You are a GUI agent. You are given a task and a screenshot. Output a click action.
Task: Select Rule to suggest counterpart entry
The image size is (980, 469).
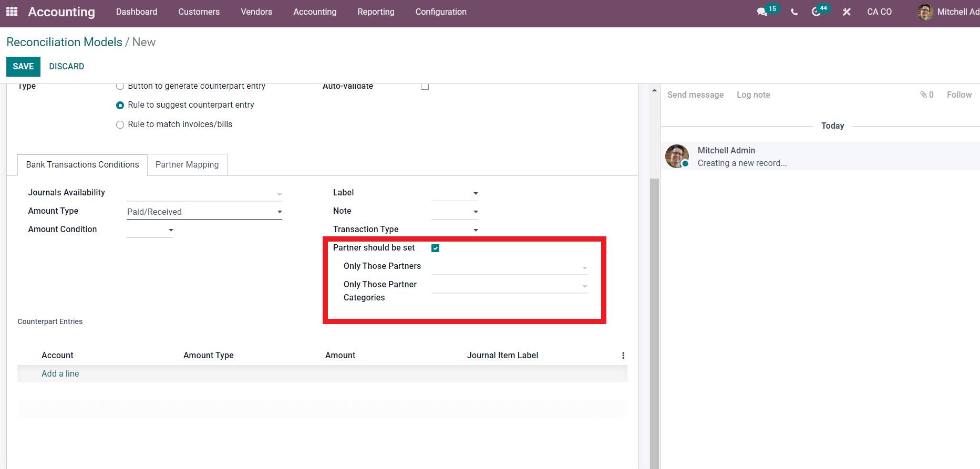point(120,105)
